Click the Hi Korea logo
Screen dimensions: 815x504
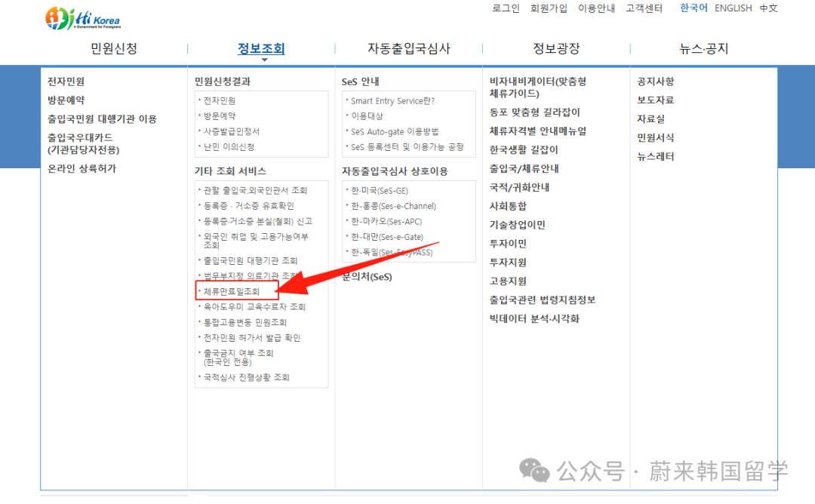(83, 18)
